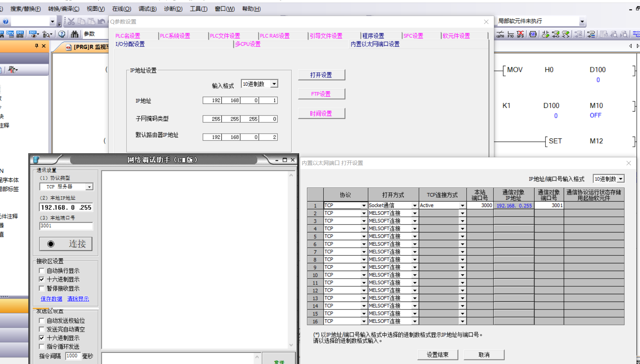The image size is (640, 364).
Task: Click the delete line red X icon
Action: click(x=520, y=35)
